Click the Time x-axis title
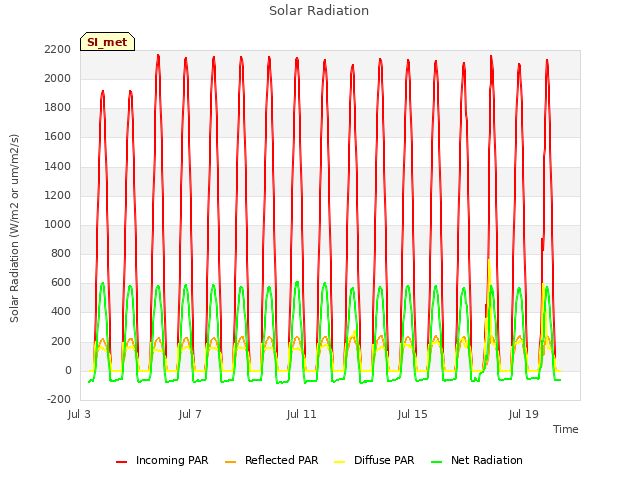 566,429
